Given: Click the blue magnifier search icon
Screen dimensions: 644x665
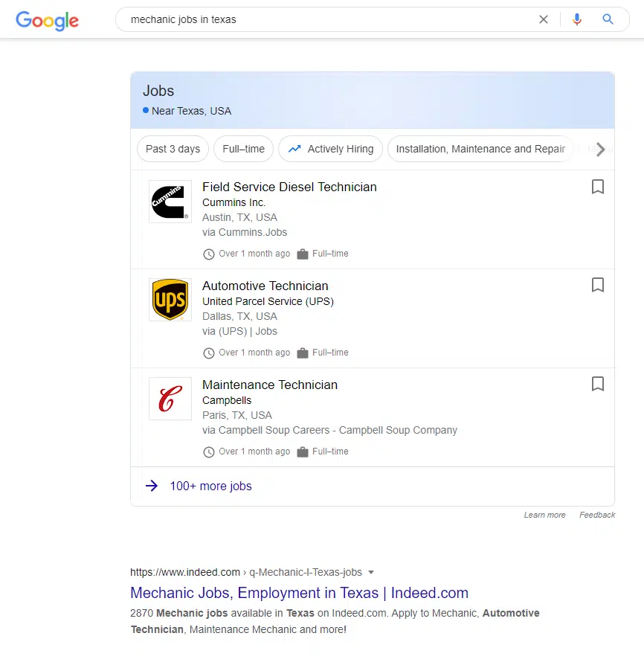Looking at the screenshot, I should [x=608, y=19].
